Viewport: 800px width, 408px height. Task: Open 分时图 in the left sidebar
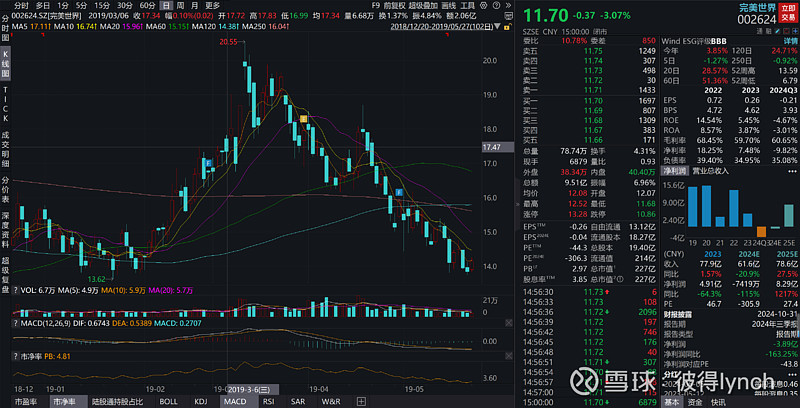point(6,28)
